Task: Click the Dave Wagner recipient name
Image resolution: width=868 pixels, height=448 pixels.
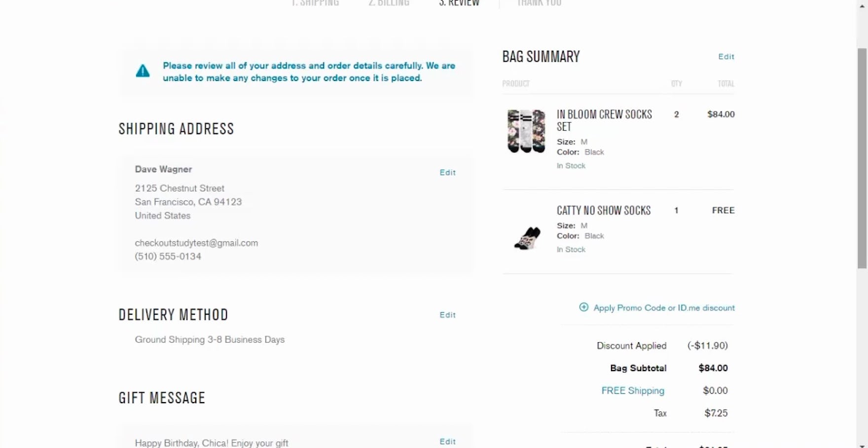Action: [163, 169]
